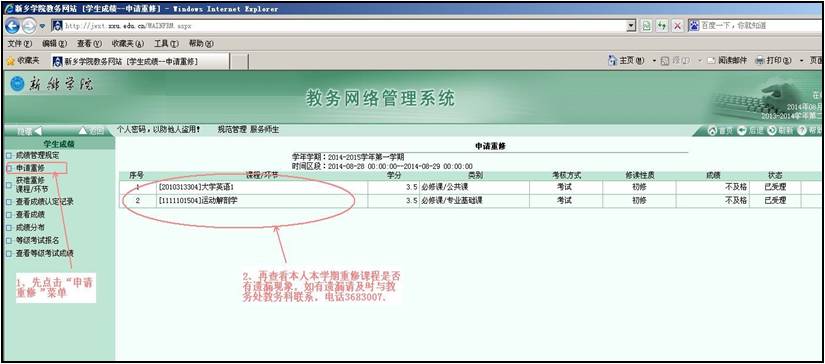Click the 打印 printer icon
The height and width of the screenshot is (364, 825).
click(x=760, y=61)
